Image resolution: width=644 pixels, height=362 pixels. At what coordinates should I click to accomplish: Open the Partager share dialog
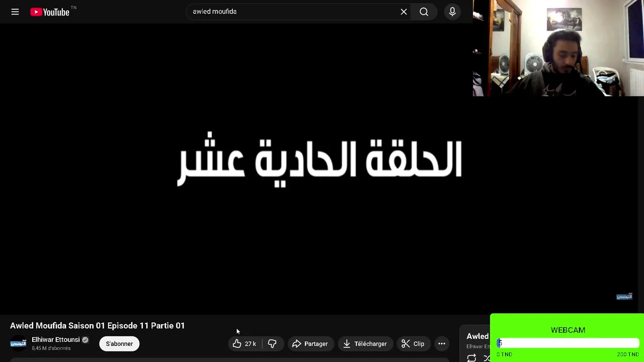(x=310, y=344)
